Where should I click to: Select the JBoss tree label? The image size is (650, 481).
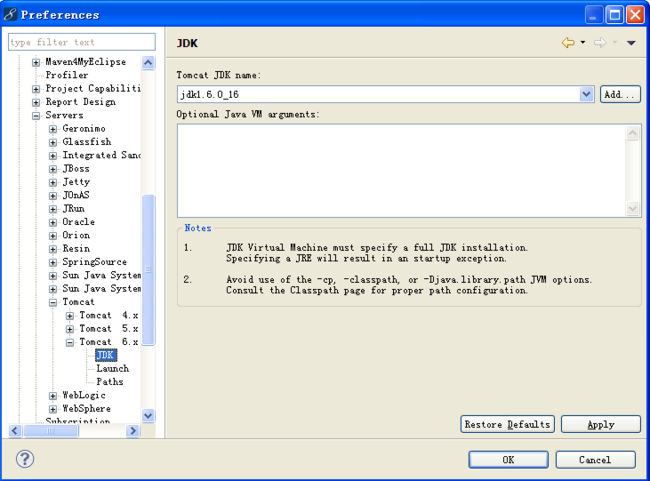pos(76,168)
